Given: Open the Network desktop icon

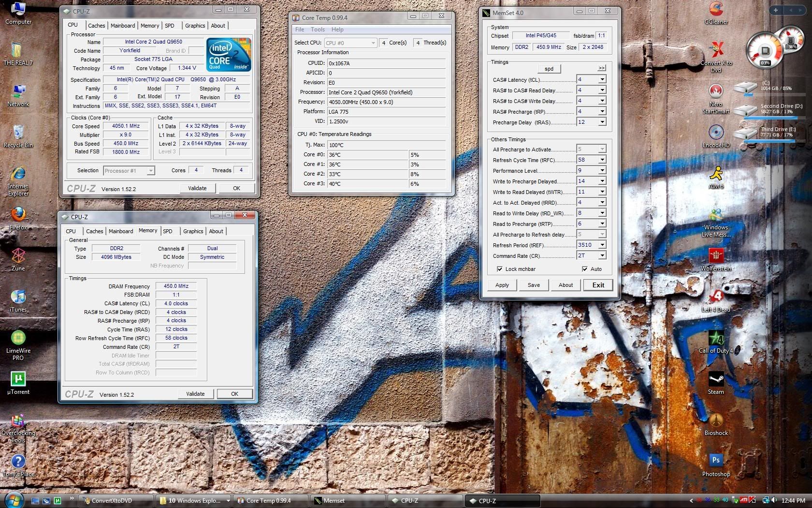Looking at the screenshot, I should pos(18,95).
